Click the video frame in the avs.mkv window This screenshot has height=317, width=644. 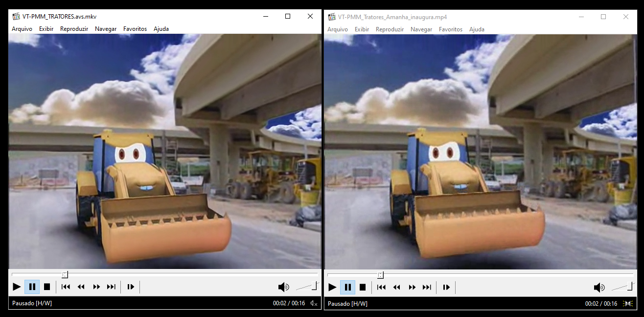(x=165, y=151)
